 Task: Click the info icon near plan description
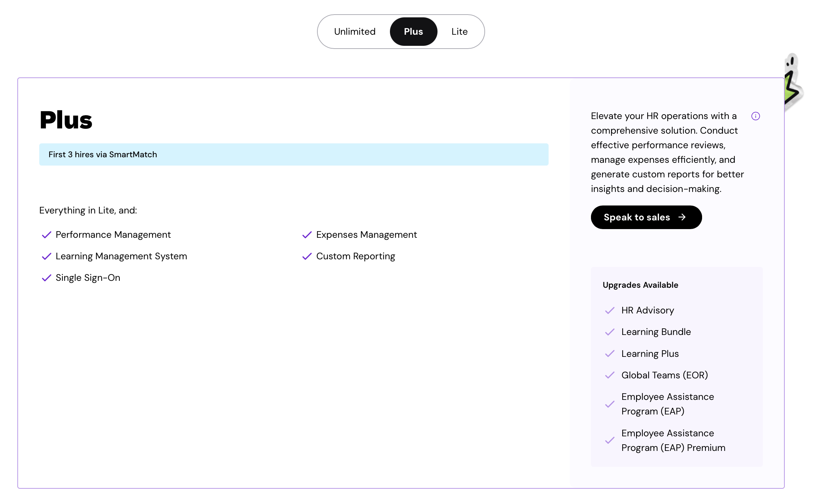click(x=756, y=116)
